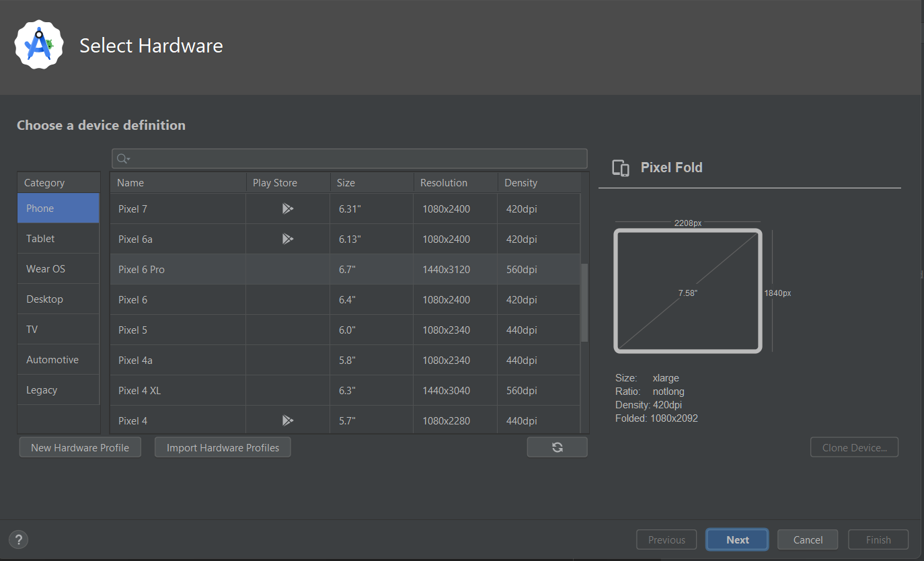The width and height of the screenshot is (924, 561).
Task: Sort devices by Resolution column header
Action: pyautogui.click(x=443, y=183)
